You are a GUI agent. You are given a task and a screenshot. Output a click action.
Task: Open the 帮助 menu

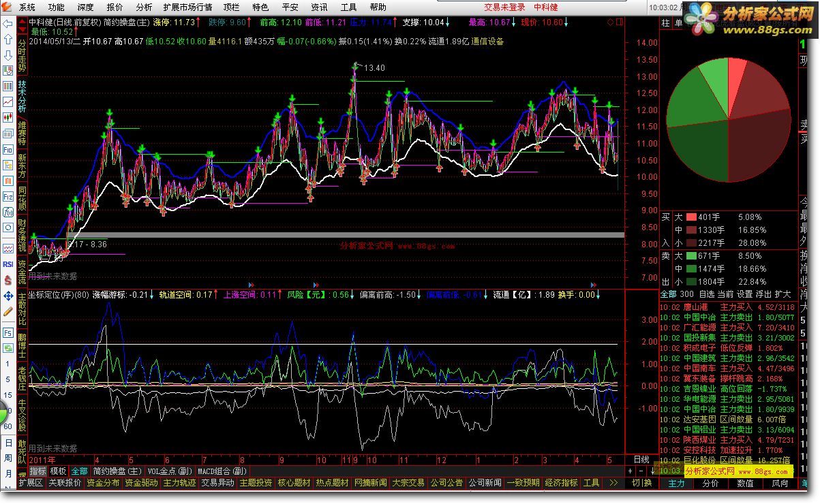click(378, 7)
